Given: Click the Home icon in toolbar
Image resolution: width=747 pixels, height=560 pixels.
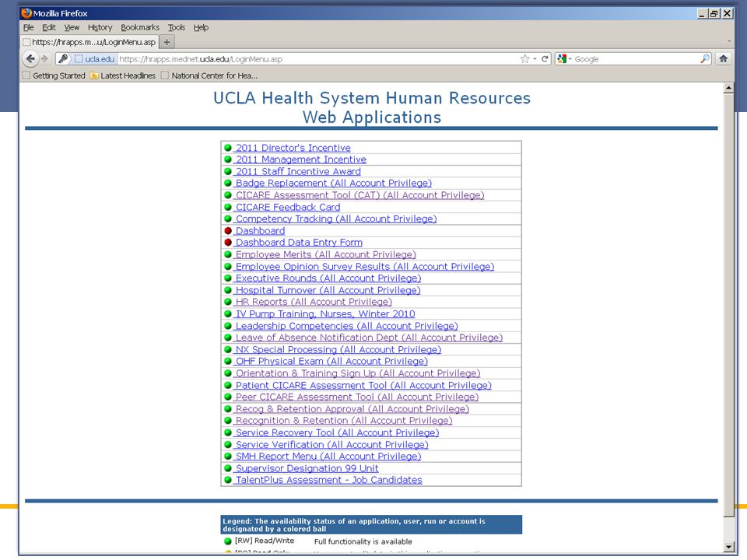Looking at the screenshot, I should pos(723,59).
